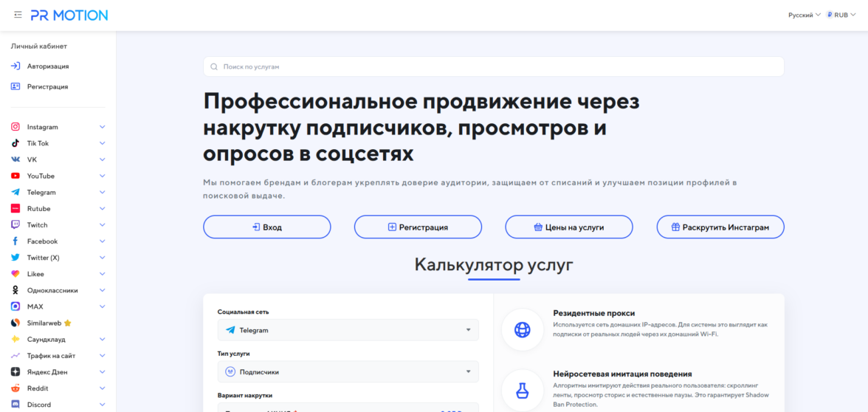The height and width of the screenshot is (412, 868).
Task: Click the Раскрутить Инстаграм button
Action: click(x=720, y=227)
